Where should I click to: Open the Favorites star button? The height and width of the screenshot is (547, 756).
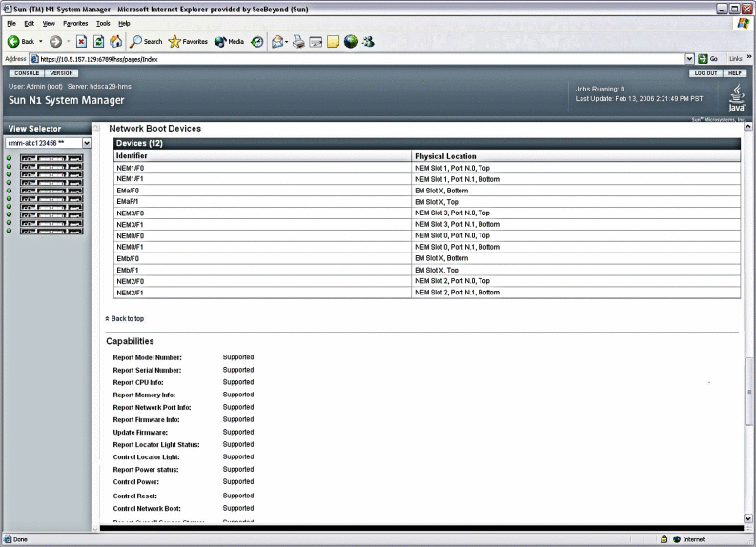pyautogui.click(x=188, y=42)
